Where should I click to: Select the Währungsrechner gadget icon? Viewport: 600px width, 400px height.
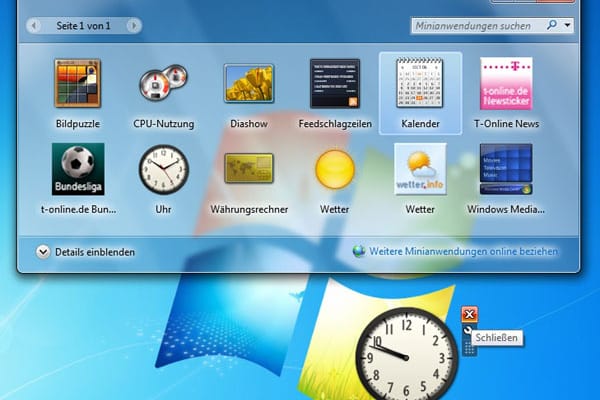pos(249,168)
